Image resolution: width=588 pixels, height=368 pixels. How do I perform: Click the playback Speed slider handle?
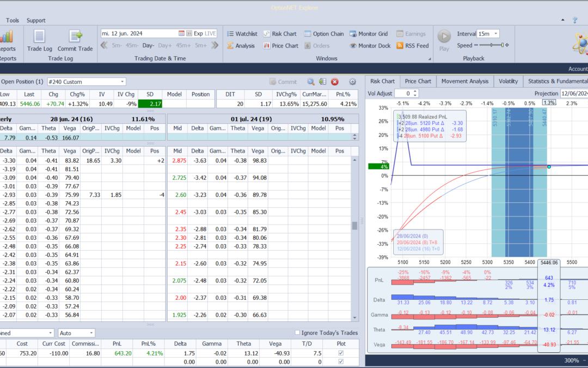click(x=502, y=45)
